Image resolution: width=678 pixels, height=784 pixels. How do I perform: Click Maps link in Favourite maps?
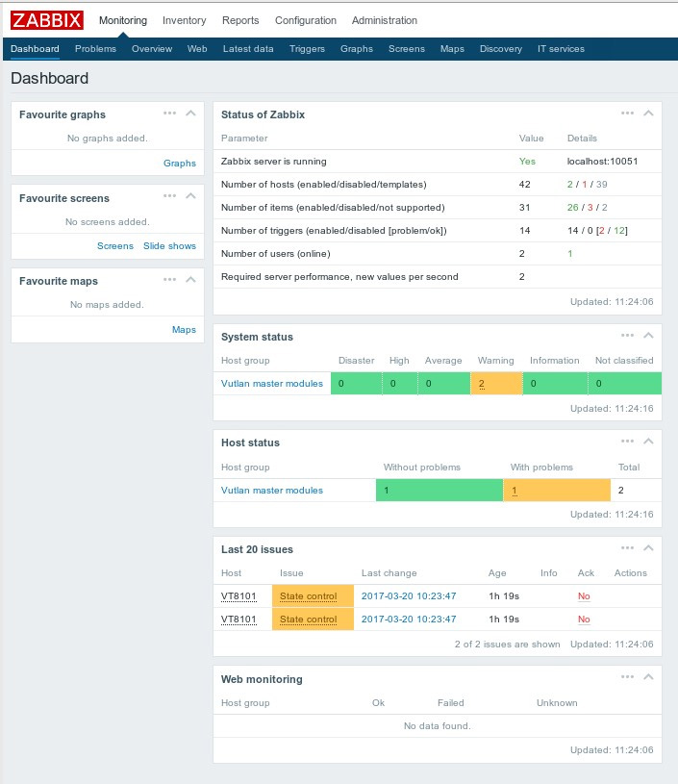click(x=184, y=330)
